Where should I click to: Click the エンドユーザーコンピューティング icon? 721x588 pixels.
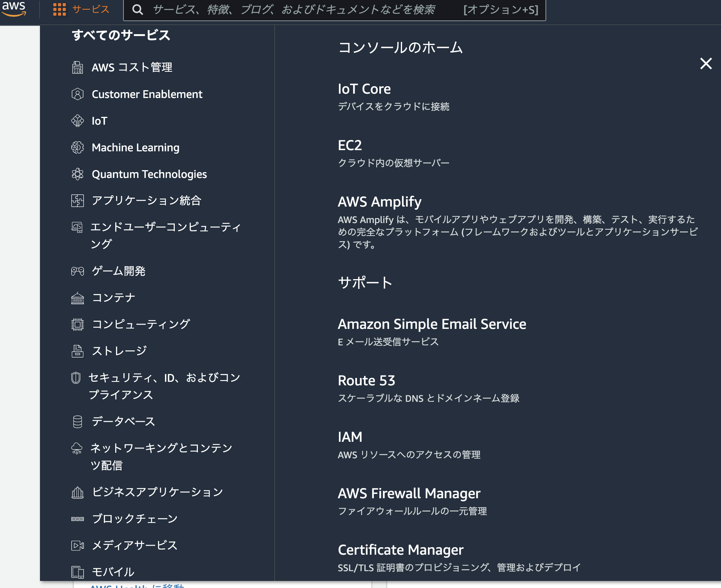pyautogui.click(x=77, y=227)
